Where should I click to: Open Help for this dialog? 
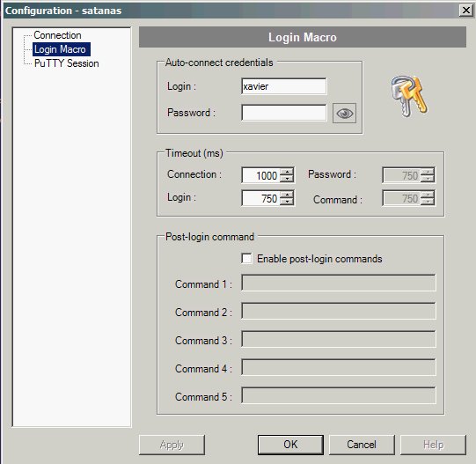(x=433, y=445)
